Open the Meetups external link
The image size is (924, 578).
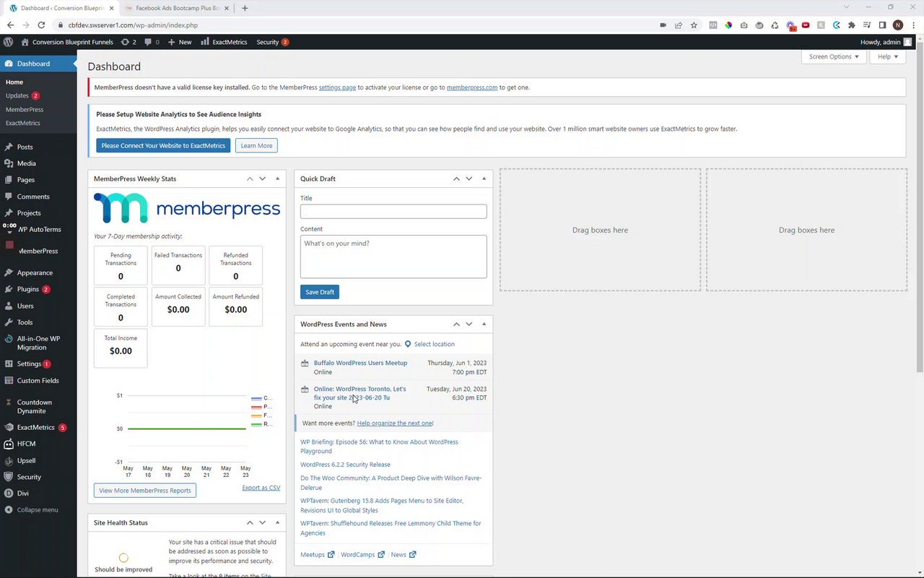click(318, 555)
